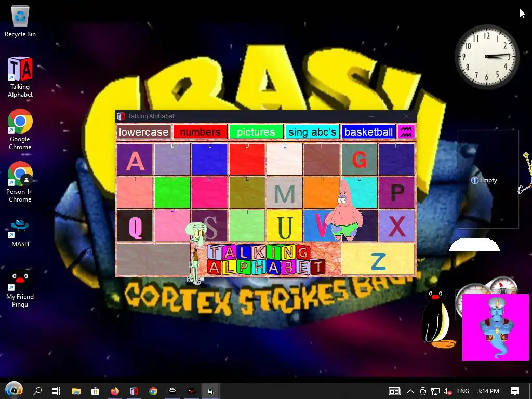Viewport: 532px width, 399px height.
Task: Click the hot pink K tile
Action: (209, 192)
